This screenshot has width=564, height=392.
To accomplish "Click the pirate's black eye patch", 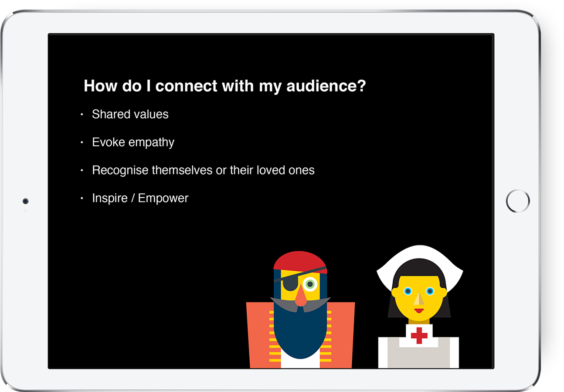I will [289, 284].
